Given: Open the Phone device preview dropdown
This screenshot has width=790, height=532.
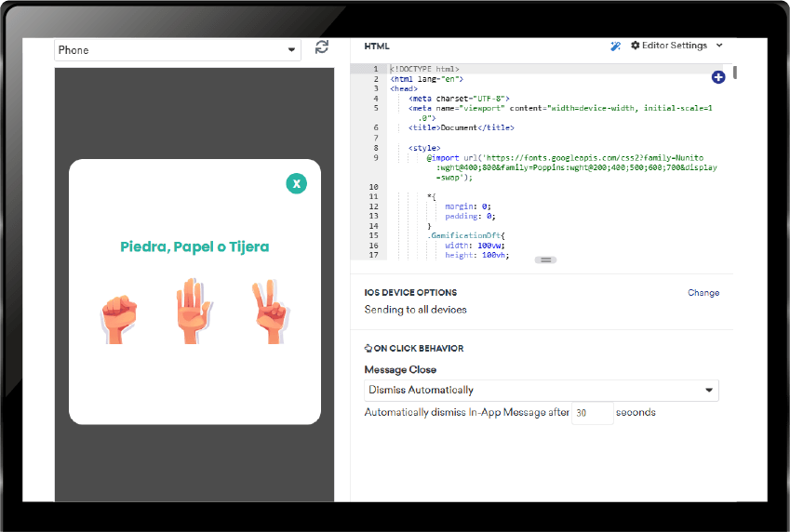Looking at the screenshot, I should (178, 50).
